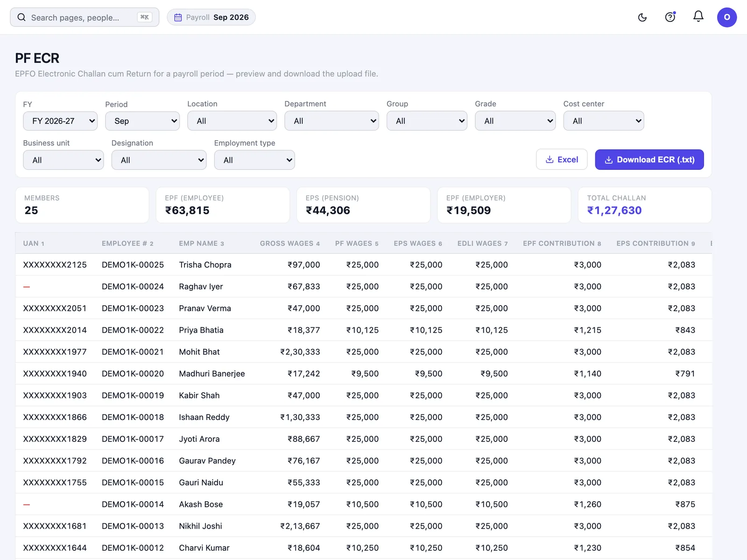The image size is (747, 560).
Task: Expand the Cost center filter dropdown
Action: (604, 121)
